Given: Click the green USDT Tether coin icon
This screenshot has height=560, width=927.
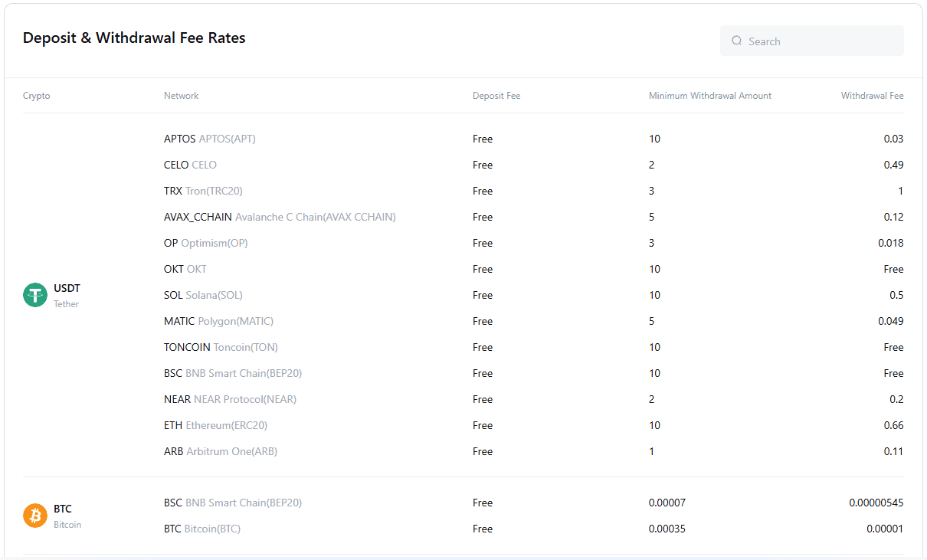Looking at the screenshot, I should coord(35,295).
